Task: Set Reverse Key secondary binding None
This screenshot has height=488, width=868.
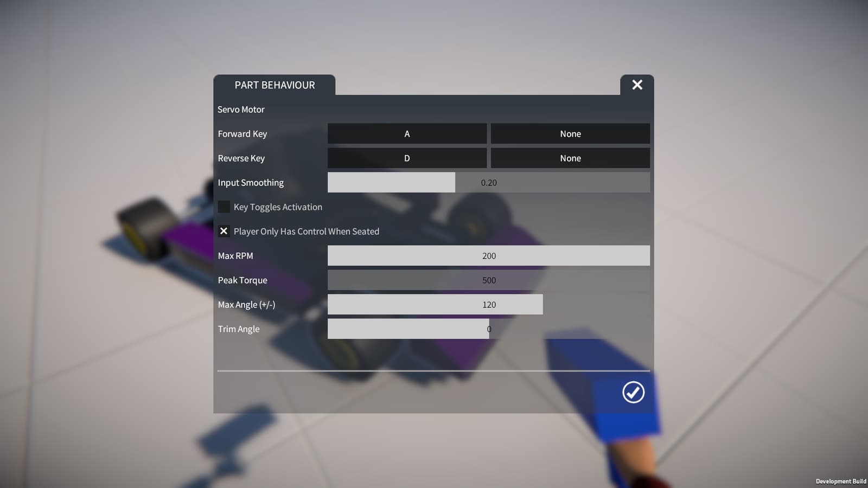Action: [x=570, y=158]
